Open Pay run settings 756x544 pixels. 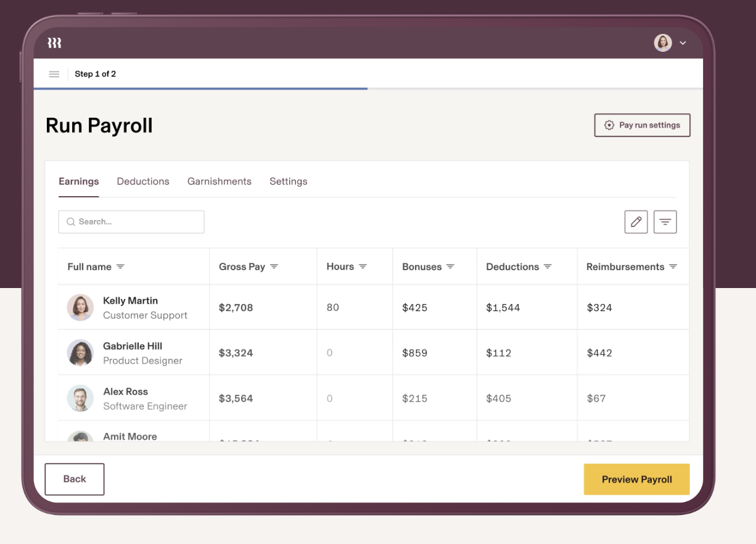point(642,125)
